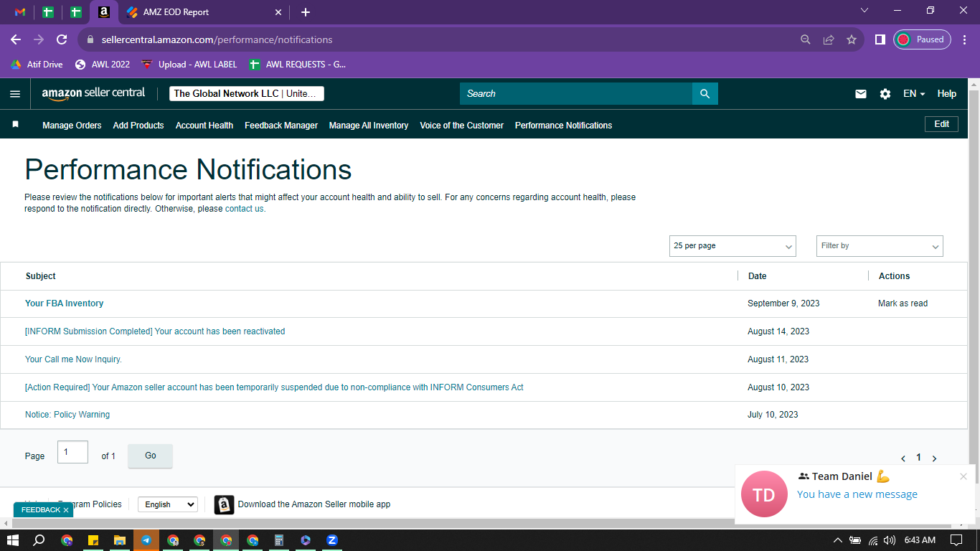Go back in browser
The image size is (980, 551).
[x=16, y=39]
